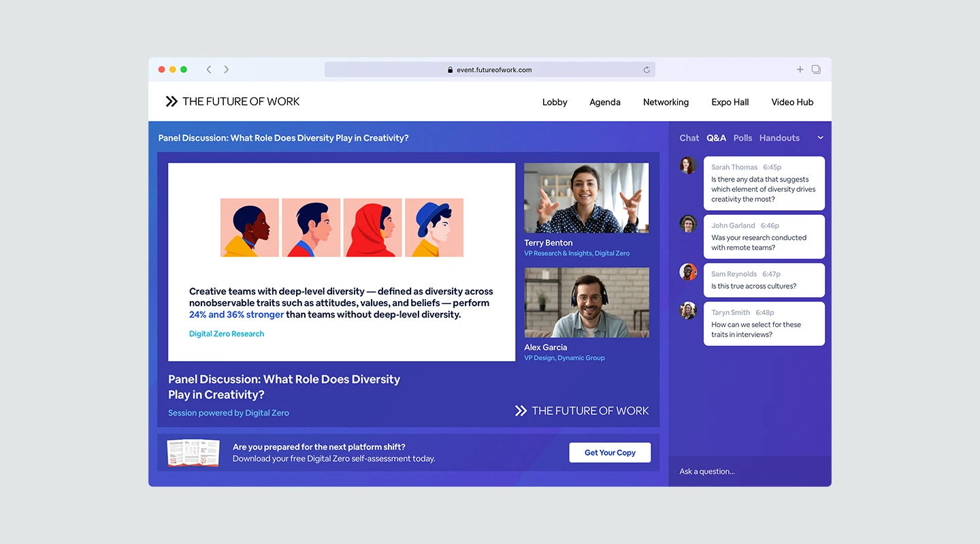This screenshot has height=544, width=980.
Task: Click the browser back arrow
Action: (209, 69)
